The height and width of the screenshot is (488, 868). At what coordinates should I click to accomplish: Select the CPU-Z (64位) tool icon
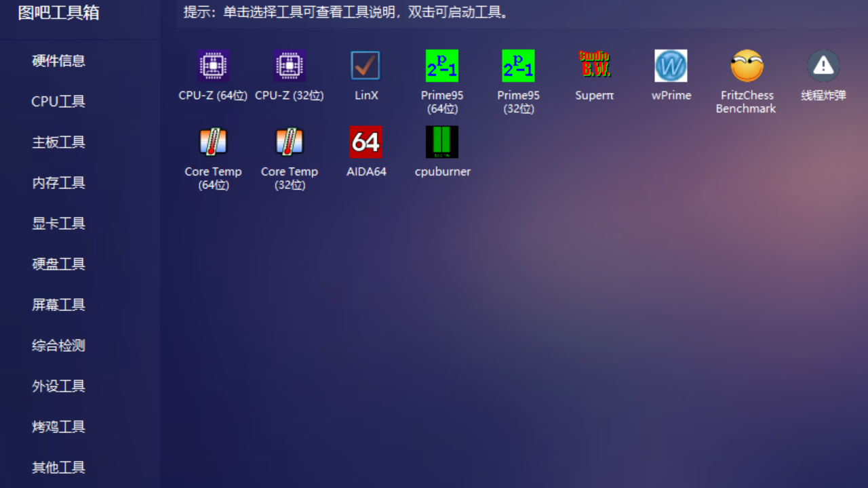[213, 66]
